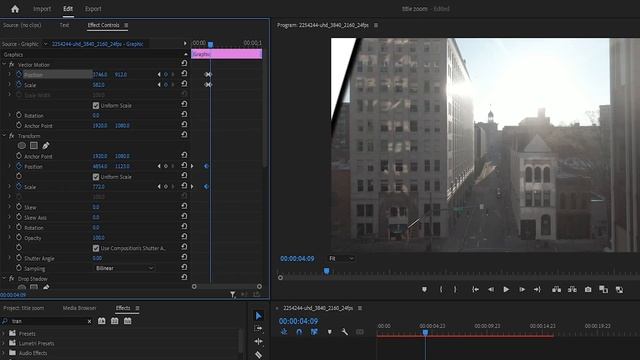Image resolution: width=640 pixels, height=360 pixels.
Task: Open the Fit zoom level dropdown
Action: click(341, 258)
